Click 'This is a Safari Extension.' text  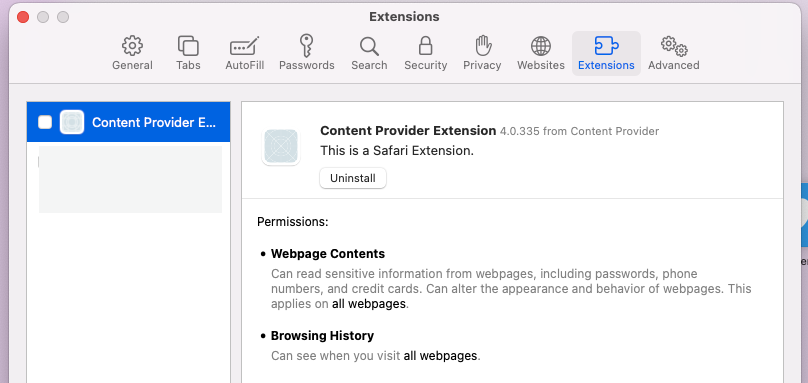coord(397,151)
